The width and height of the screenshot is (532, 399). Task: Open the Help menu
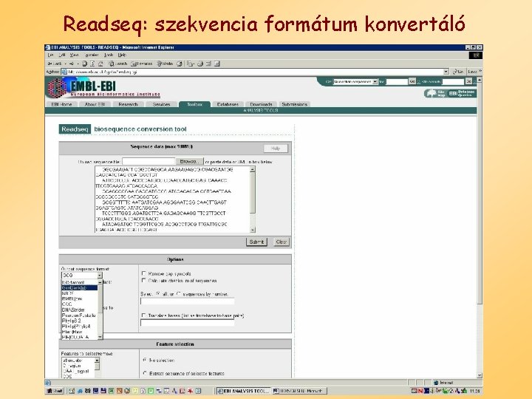point(122,55)
